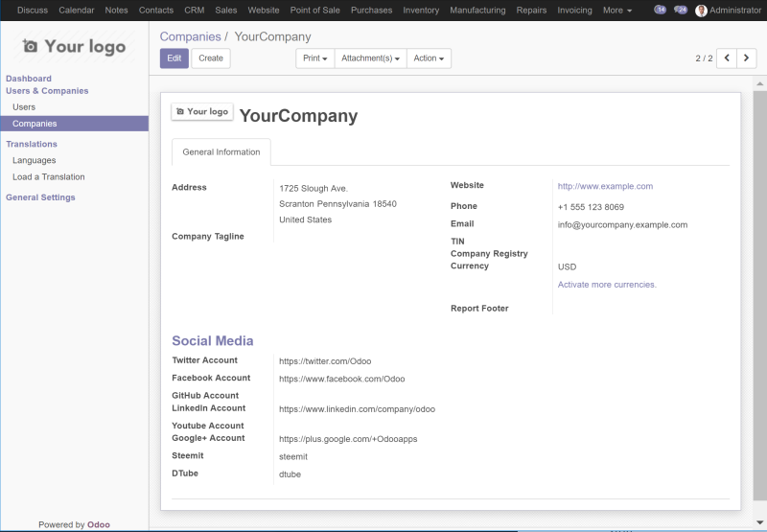
Task: Open the Odoo link in footer
Action: pyautogui.click(x=99, y=524)
